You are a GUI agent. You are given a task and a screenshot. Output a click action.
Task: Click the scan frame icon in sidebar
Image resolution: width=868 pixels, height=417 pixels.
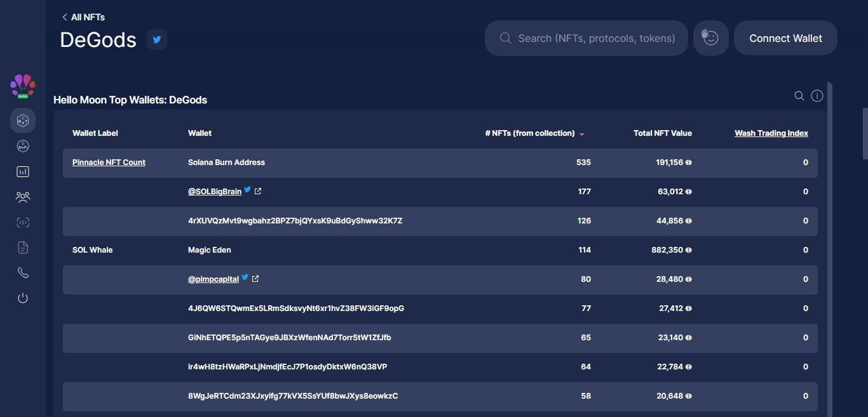coord(23,222)
